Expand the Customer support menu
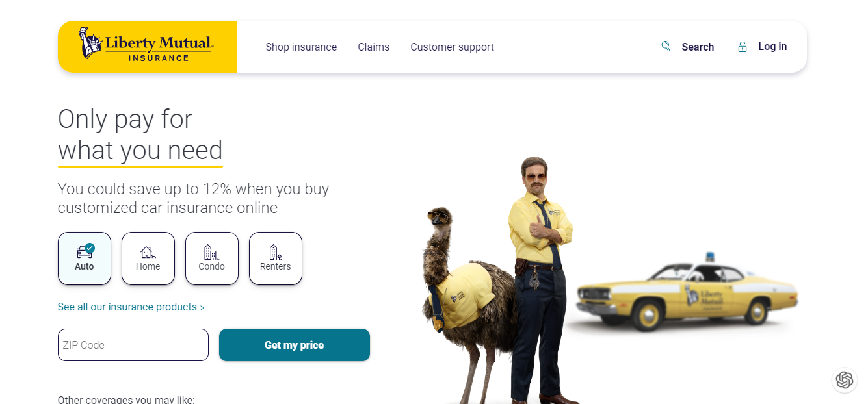Viewport: 868px width, 404px height. [x=453, y=47]
